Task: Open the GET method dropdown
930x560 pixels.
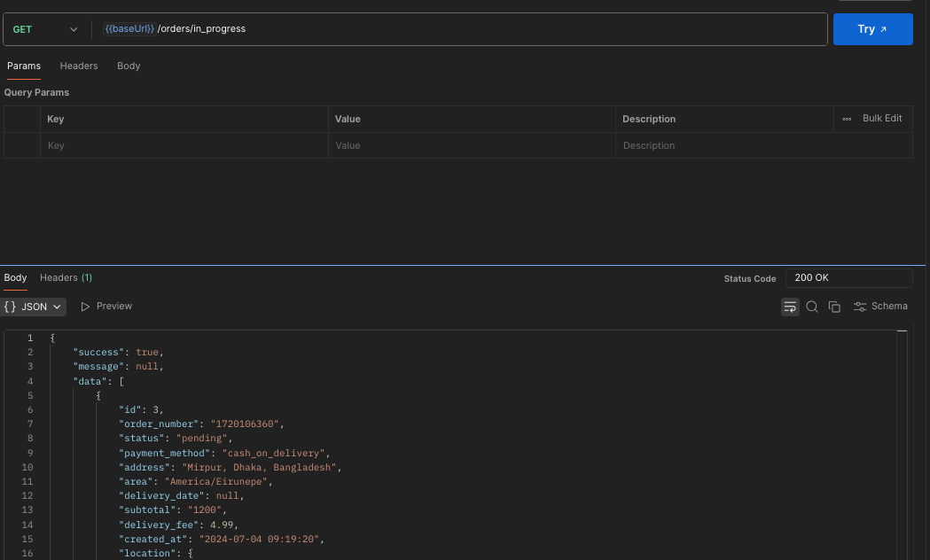Action: point(44,29)
